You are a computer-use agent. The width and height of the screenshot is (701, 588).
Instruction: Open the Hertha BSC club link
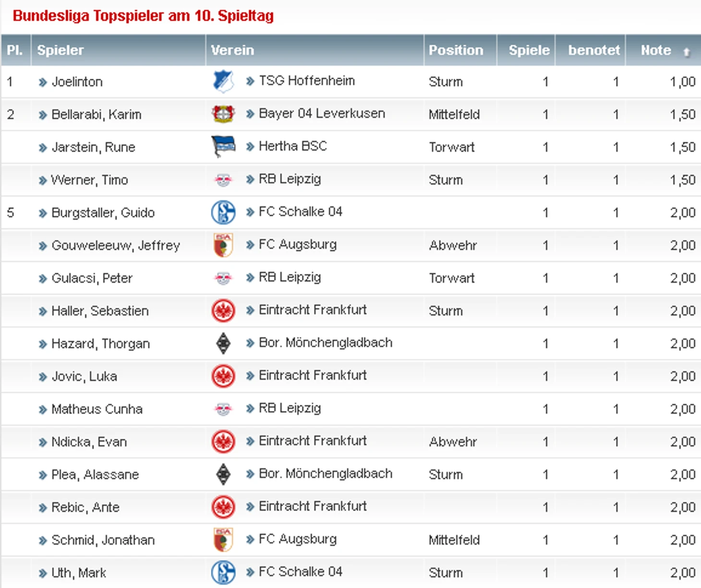[292, 146]
